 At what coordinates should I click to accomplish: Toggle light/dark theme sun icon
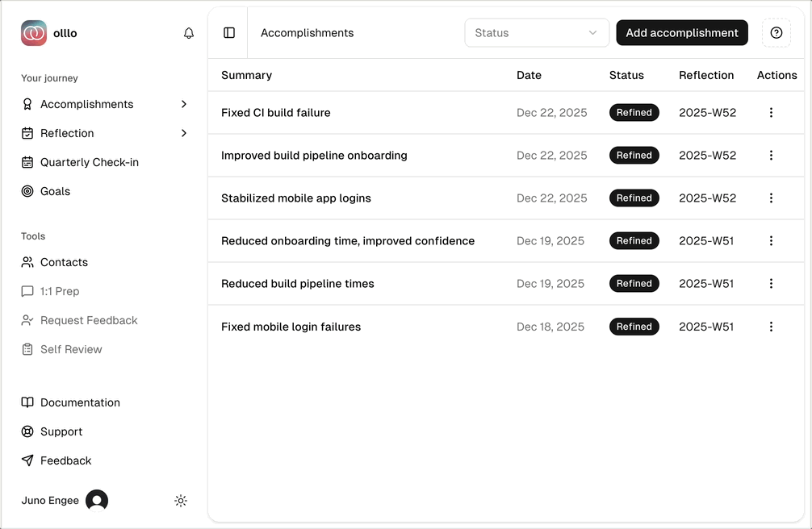click(x=181, y=501)
